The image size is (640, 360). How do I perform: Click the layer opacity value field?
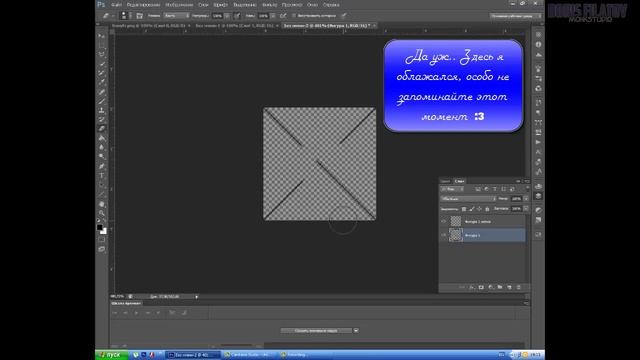[x=517, y=199]
